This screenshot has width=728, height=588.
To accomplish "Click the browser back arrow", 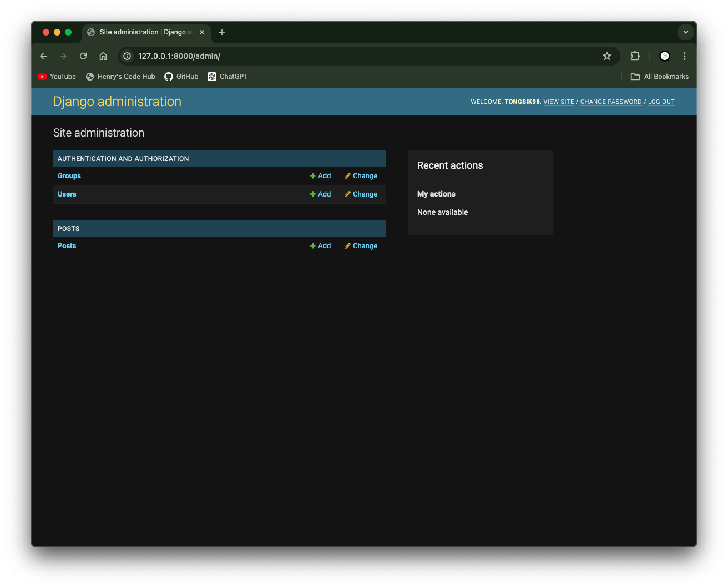I will [x=43, y=56].
